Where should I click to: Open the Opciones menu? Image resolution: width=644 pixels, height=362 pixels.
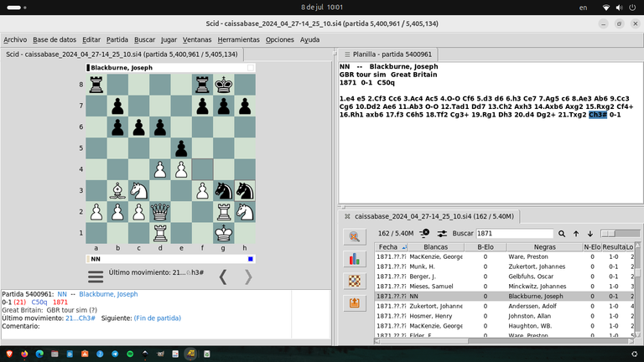280,40
